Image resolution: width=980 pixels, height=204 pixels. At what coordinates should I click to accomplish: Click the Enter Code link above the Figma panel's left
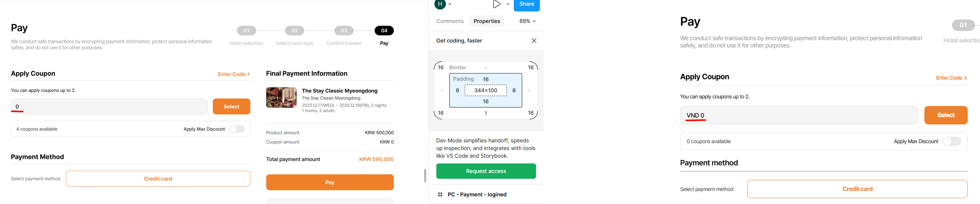click(234, 74)
